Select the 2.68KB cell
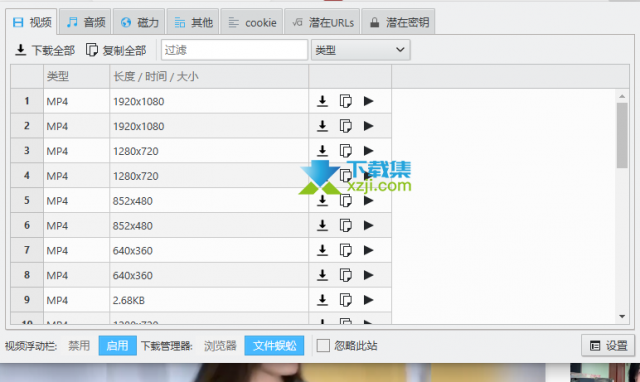640x382 pixels. 209,300
